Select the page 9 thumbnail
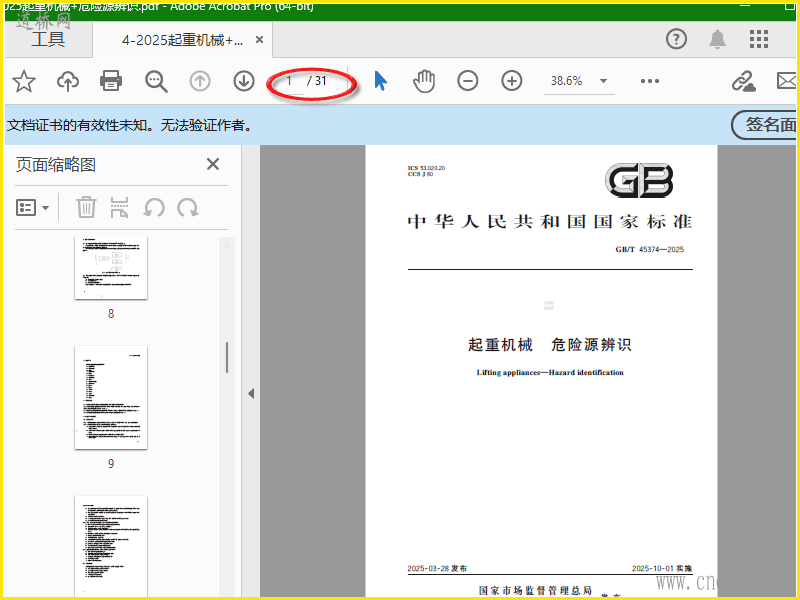800x600 pixels. (111, 397)
